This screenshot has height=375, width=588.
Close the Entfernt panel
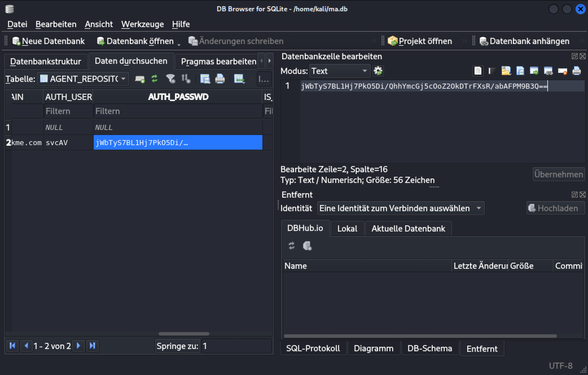point(583,195)
